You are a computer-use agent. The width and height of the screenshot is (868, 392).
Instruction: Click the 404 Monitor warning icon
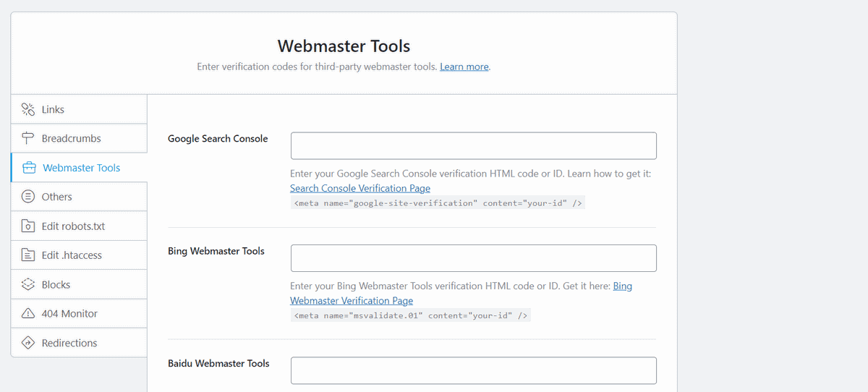tap(28, 314)
